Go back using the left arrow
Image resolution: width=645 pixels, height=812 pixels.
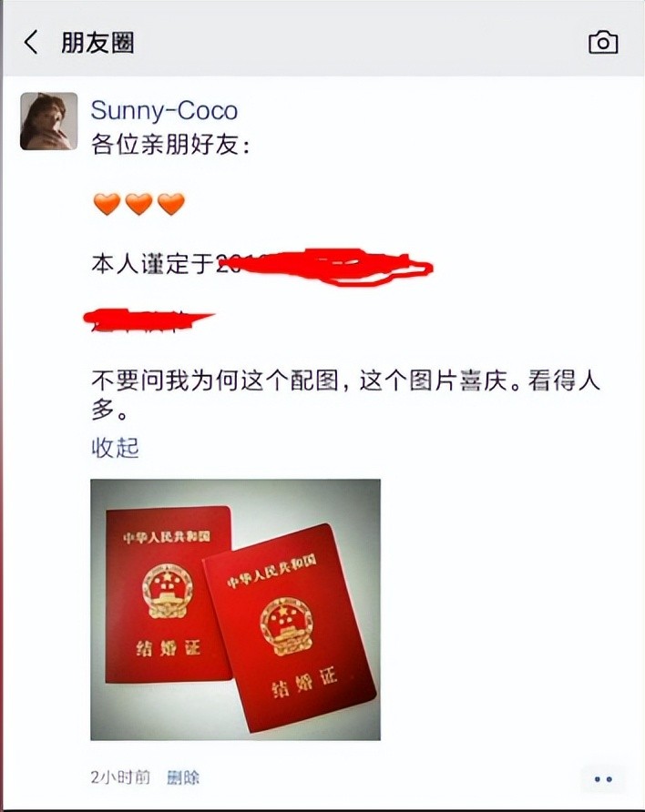(31, 42)
